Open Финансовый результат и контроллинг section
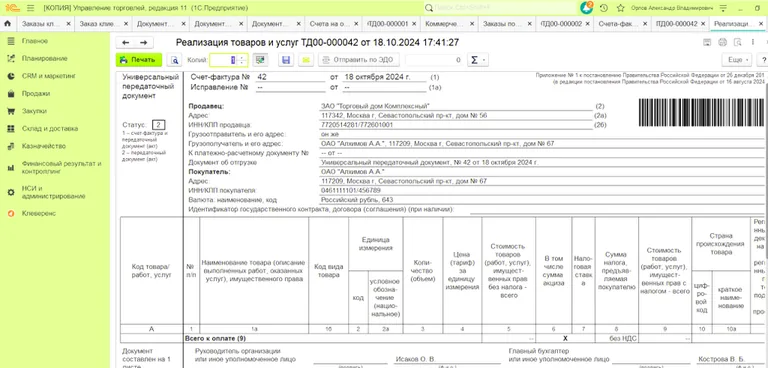This screenshot has height=368, width=768. click(x=61, y=168)
